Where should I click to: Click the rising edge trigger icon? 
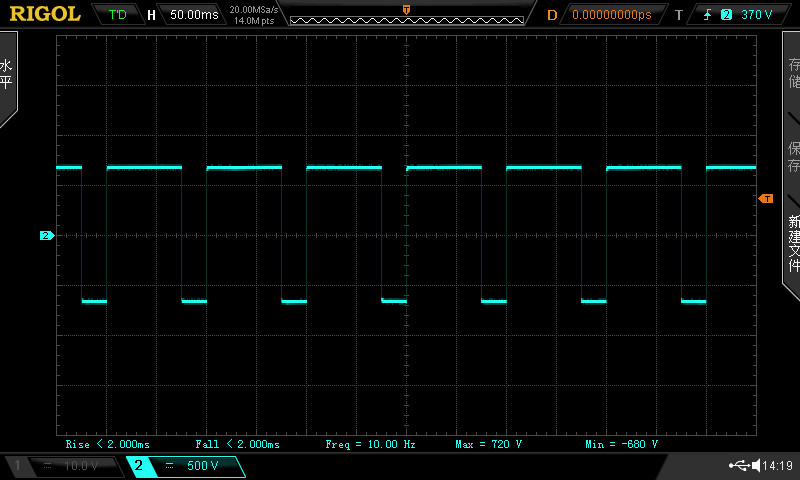click(x=706, y=15)
